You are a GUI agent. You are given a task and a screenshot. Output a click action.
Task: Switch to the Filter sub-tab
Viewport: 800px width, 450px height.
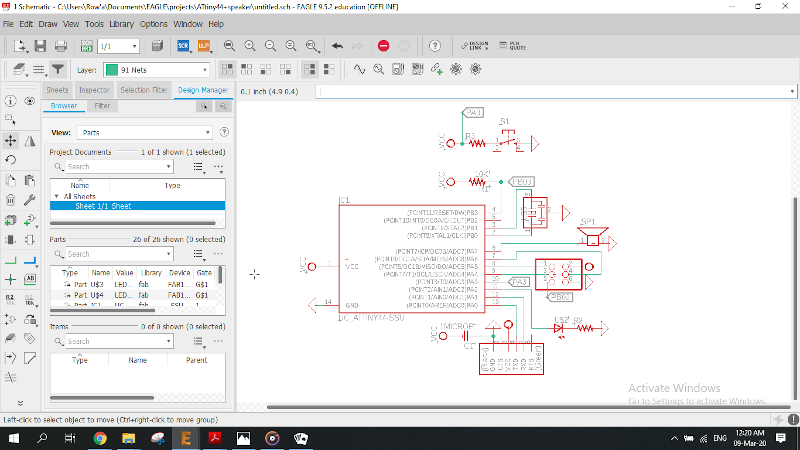click(x=102, y=106)
